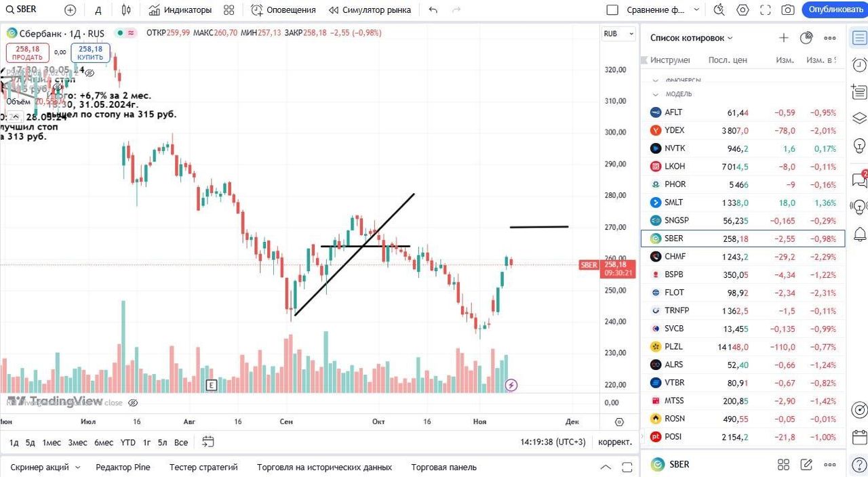Enter fullscreen mode
The width and height of the screenshot is (868, 477).
pyautogui.click(x=765, y=10)
